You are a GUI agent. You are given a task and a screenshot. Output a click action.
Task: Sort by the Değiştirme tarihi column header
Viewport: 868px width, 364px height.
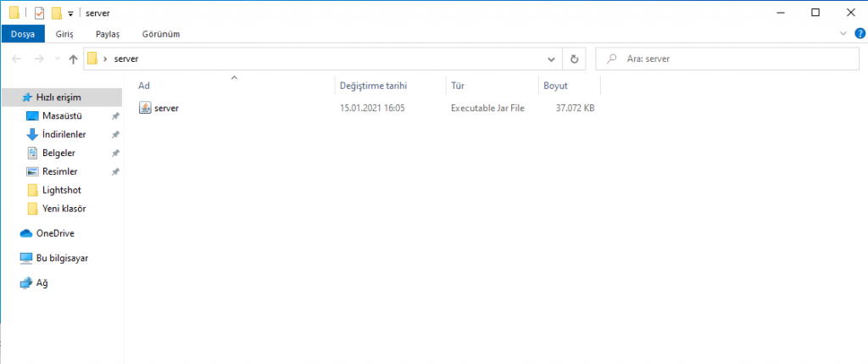point(373,86)
